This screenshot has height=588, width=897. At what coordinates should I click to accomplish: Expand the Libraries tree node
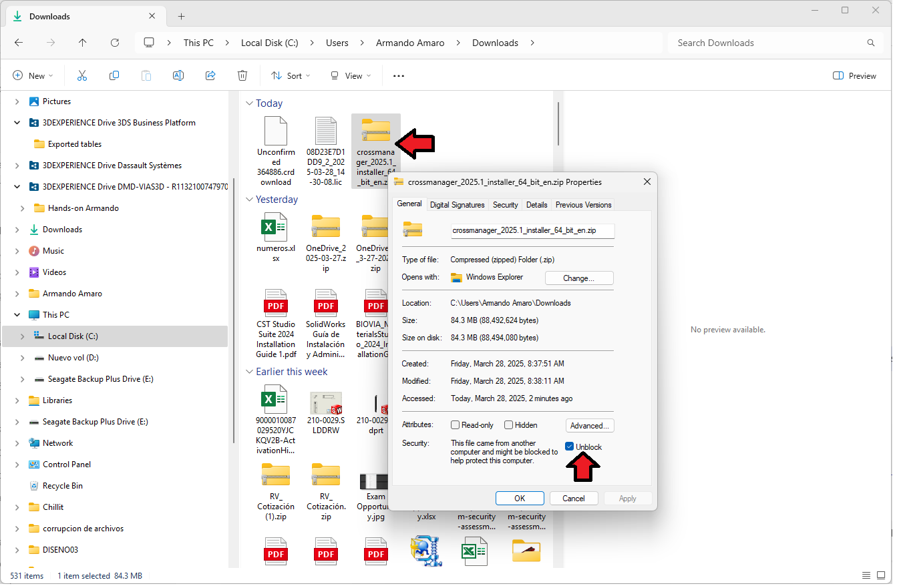tap(17, 400)
